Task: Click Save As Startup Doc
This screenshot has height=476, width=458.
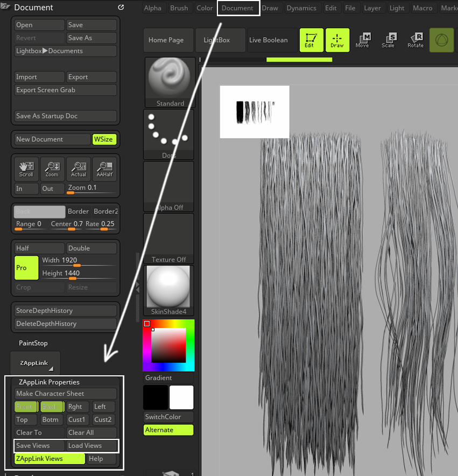Action: (66, 116)
